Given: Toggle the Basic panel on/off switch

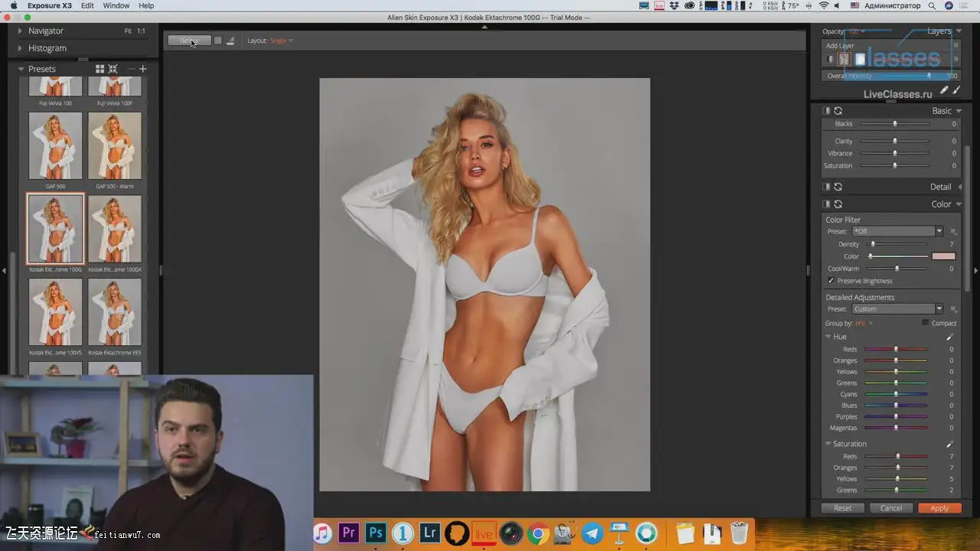Looking at the screenshot, I should coord(827,111).
